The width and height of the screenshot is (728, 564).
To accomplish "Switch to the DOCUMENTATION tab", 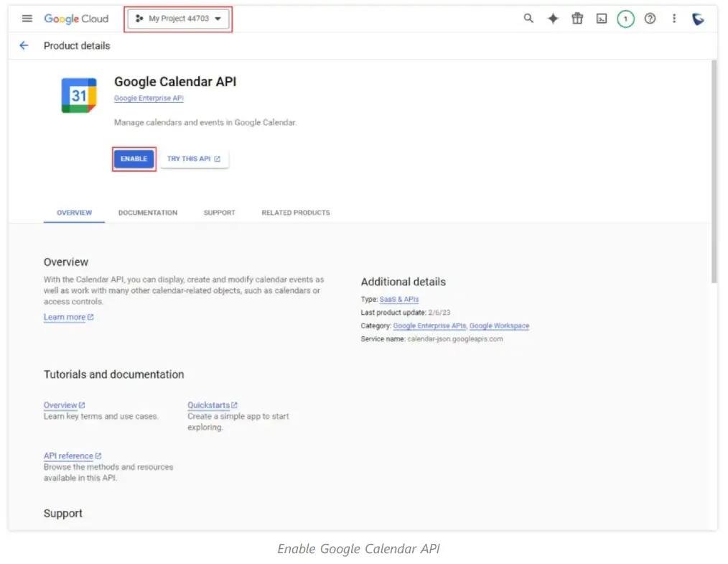I will [x=148, y=213].
